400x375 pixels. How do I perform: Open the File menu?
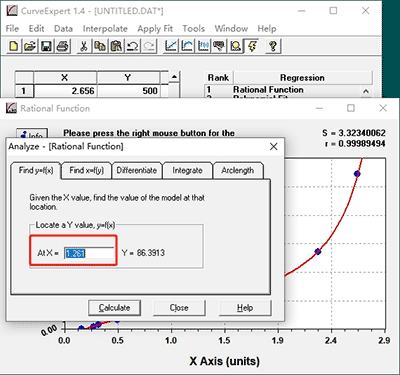pos(12,29)
